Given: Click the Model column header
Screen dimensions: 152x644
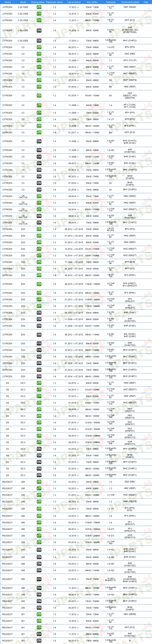Looking at the screenshot, I should pos(23,2).
